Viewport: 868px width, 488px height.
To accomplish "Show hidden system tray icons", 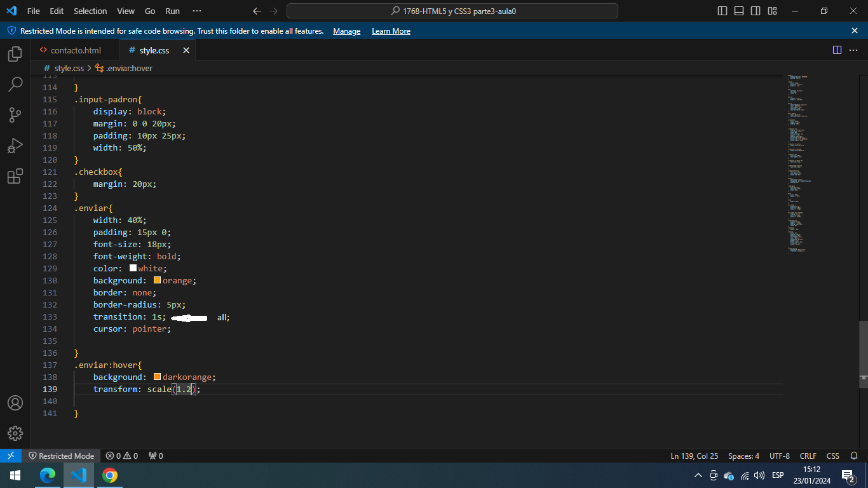I will click(698, 475).
